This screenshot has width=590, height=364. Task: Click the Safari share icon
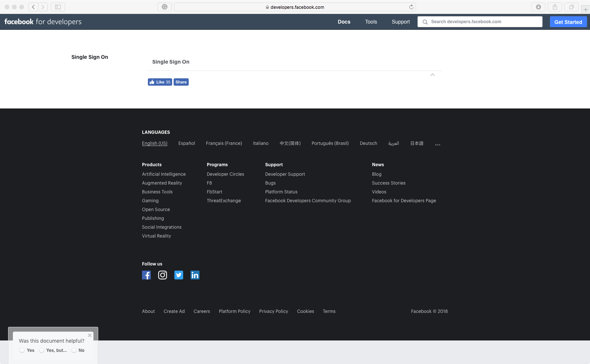(555, 7)
